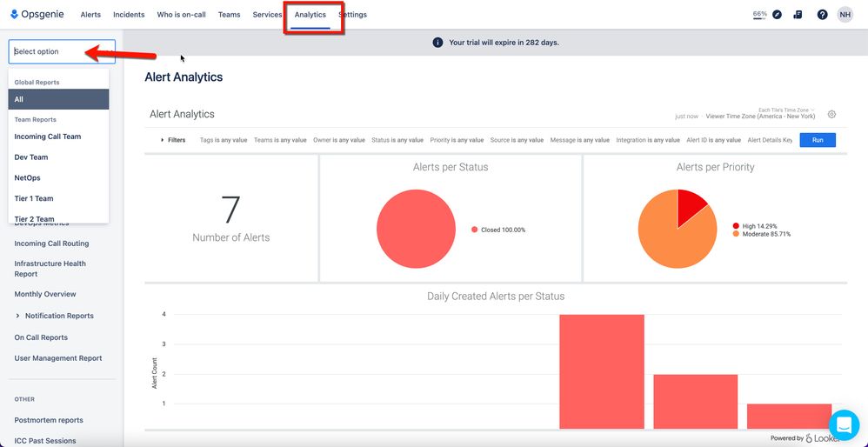Image resolution: width=868 pixels, height=447 pixels.
Task: Open the Postmortem reports link
Action: pos(49,420)
